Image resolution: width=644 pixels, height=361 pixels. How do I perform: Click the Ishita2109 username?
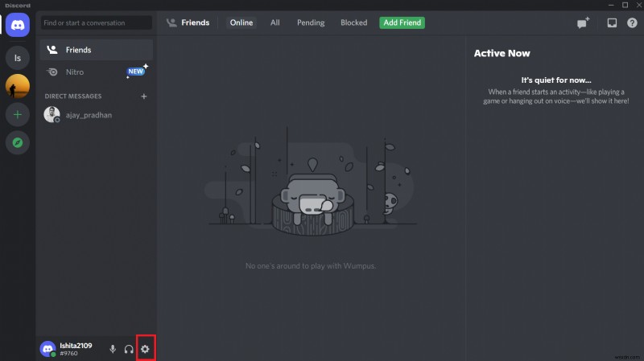coord(76,346)
